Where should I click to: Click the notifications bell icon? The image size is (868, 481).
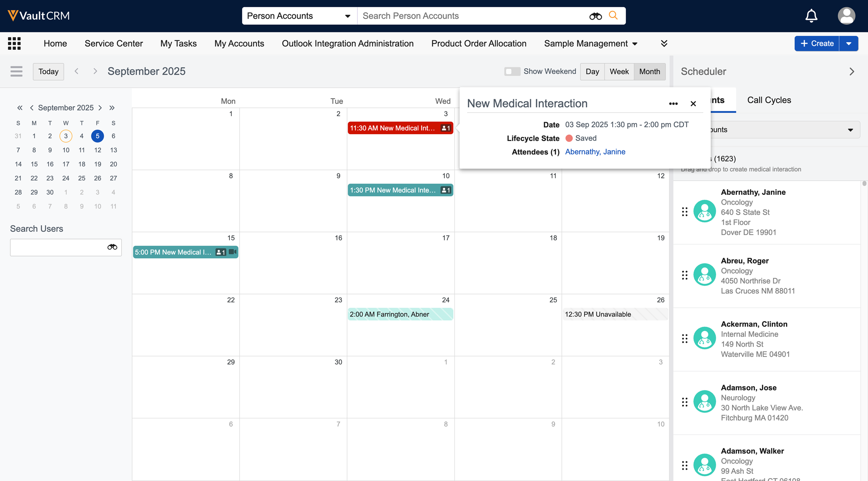click(x=811, y=16)
